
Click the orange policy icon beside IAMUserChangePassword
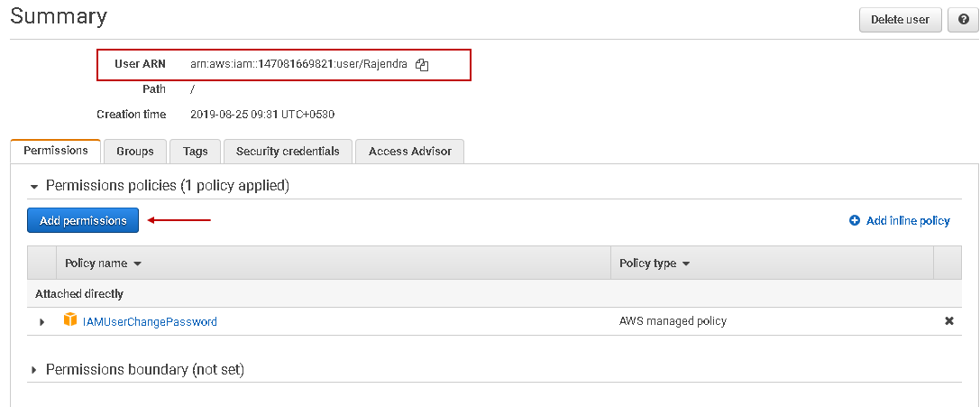tap(70, 320)
